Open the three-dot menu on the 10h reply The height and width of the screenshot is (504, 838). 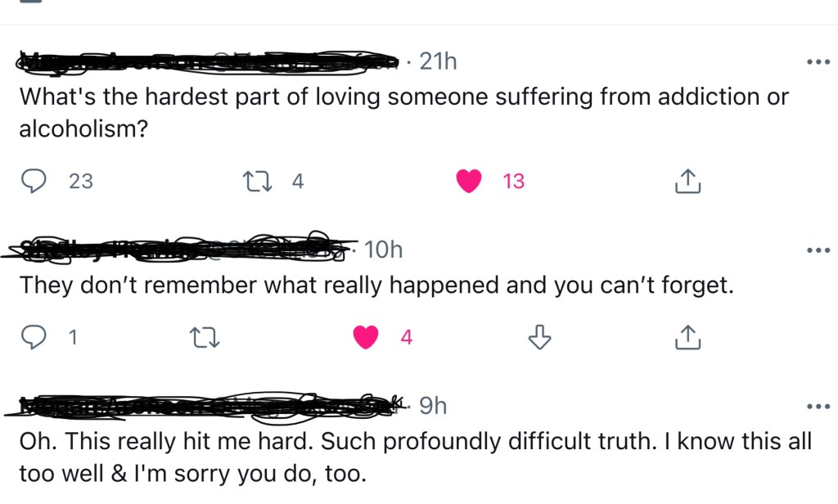817,250
